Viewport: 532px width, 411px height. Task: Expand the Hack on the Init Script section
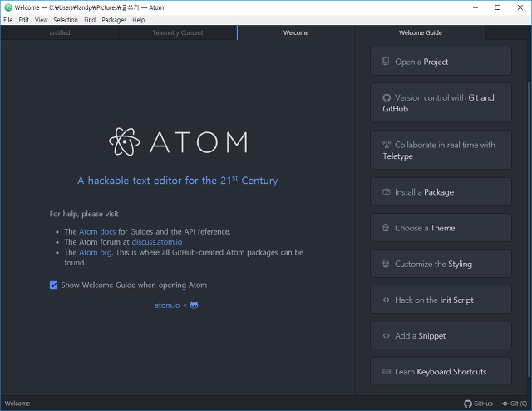pos(441,300)
